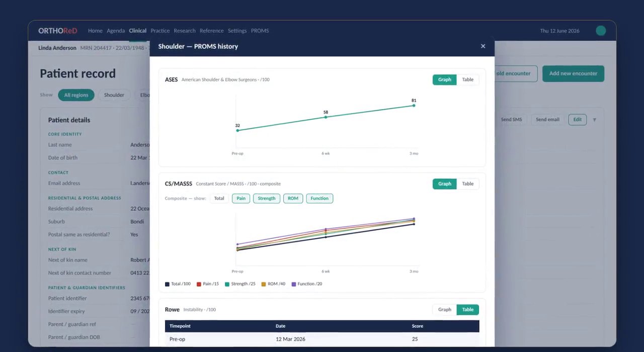Image resolution: width=644 pixels, height=352 pixels.
Task: Close the Shoulder PROMS history dialog
Action: pos(483,46)
